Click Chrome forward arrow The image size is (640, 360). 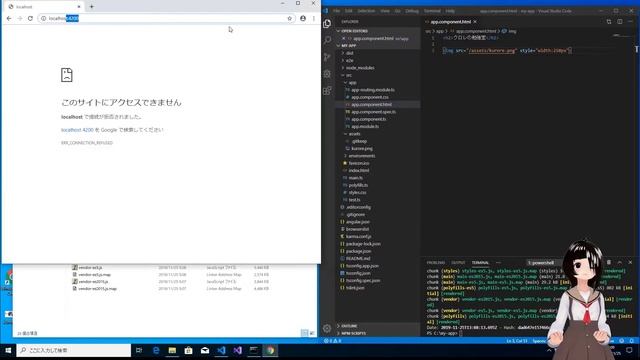click(20, 18)
